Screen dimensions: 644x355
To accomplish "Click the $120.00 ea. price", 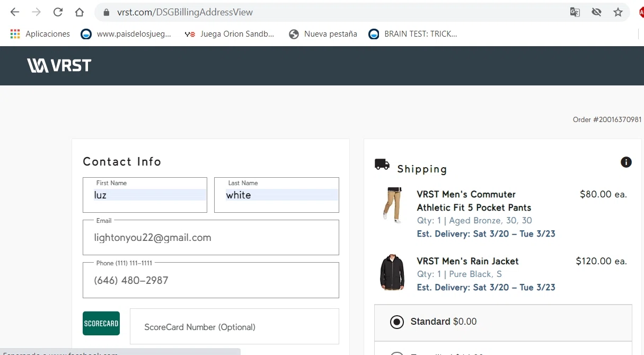I will (601, 261).
